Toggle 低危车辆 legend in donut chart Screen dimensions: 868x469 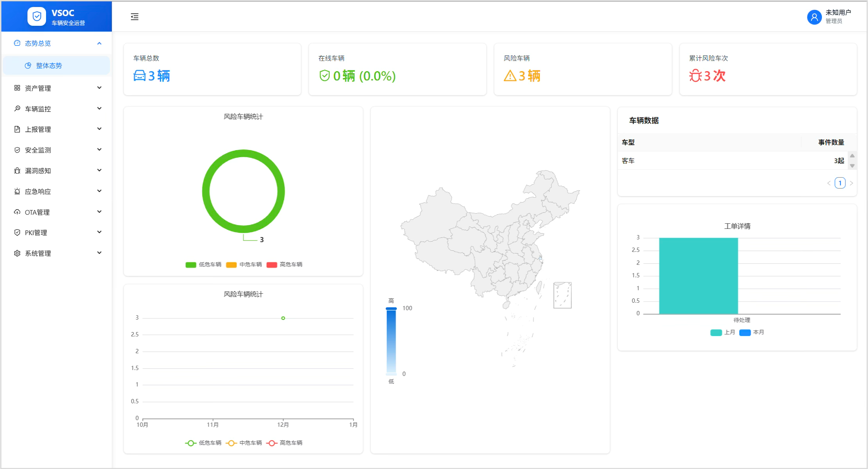pyautogui.click(x=203, y=264)
